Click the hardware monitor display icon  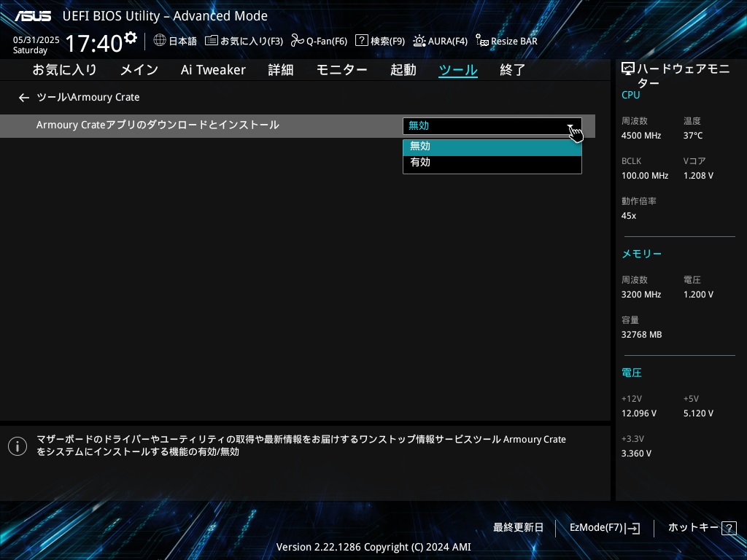(628, 69)
